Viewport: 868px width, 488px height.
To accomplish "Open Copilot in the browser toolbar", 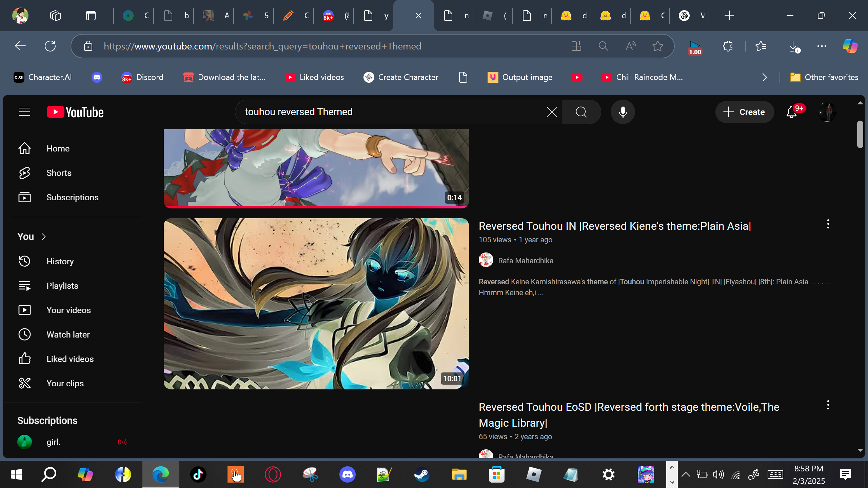I will point(850,46).
